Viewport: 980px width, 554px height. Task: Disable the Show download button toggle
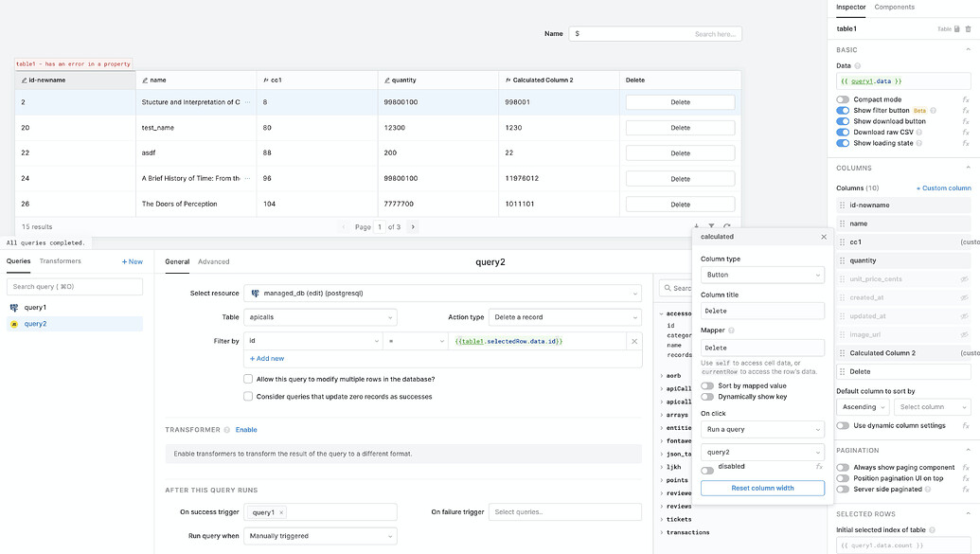coord(843,120)
